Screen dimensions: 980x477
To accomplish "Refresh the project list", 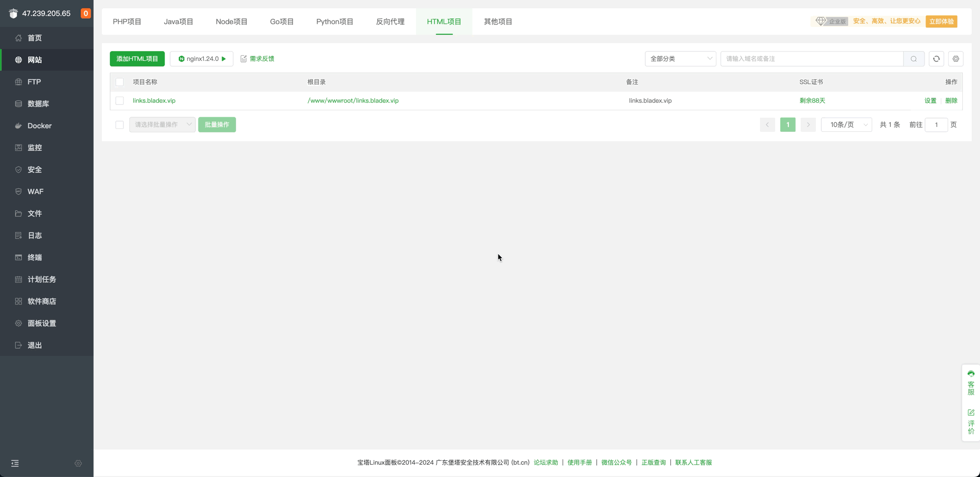I will pos(936,59).
